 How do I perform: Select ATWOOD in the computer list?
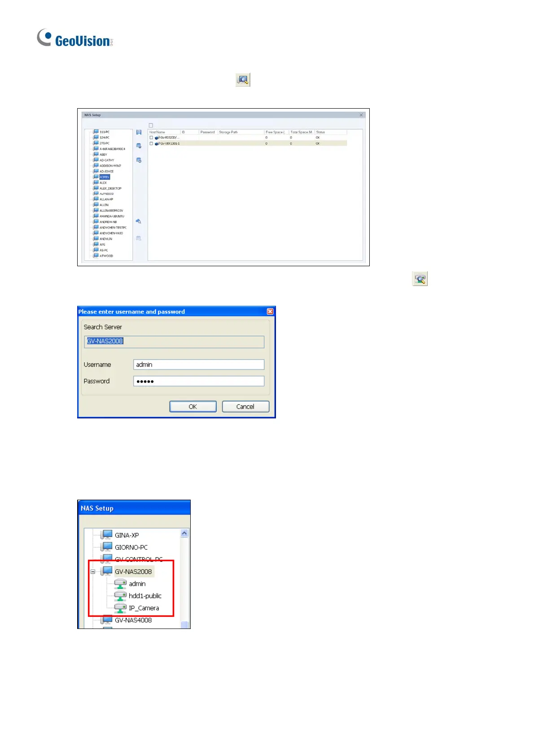coord(106,256)
